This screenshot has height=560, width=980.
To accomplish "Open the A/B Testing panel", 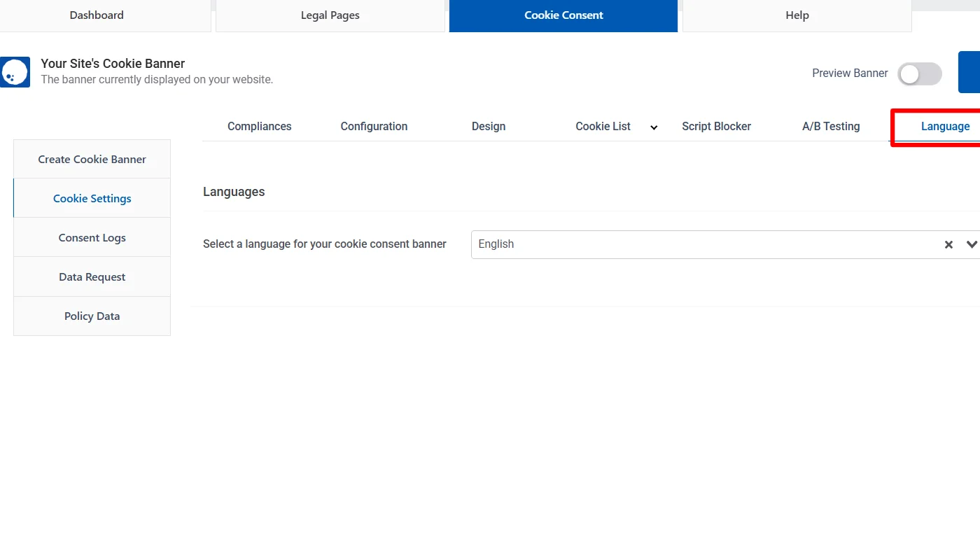I will (x=831, y=127).
